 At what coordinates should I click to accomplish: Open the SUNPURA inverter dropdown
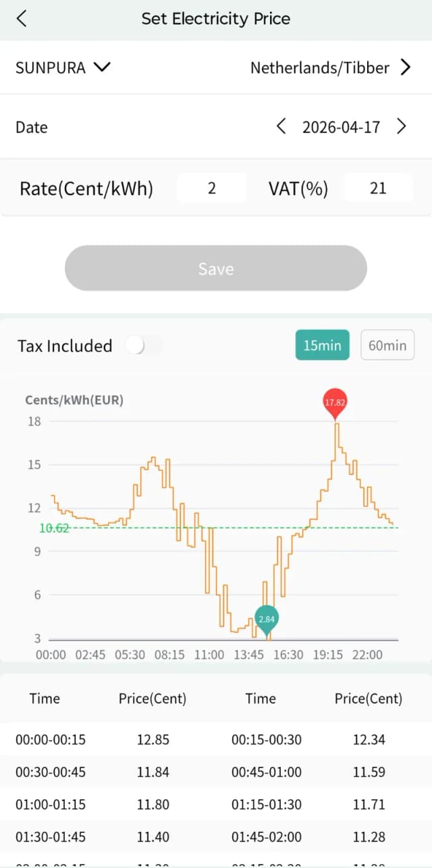(63, 67)
